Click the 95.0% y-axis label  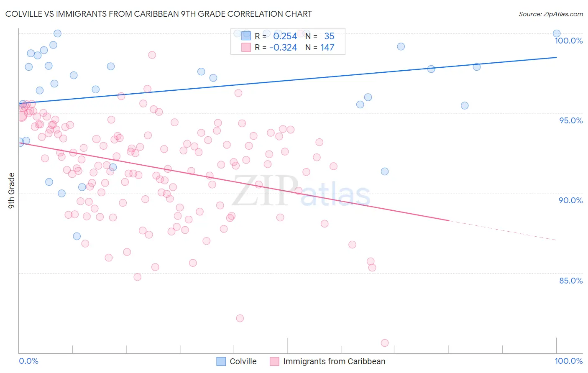(571, 120)
